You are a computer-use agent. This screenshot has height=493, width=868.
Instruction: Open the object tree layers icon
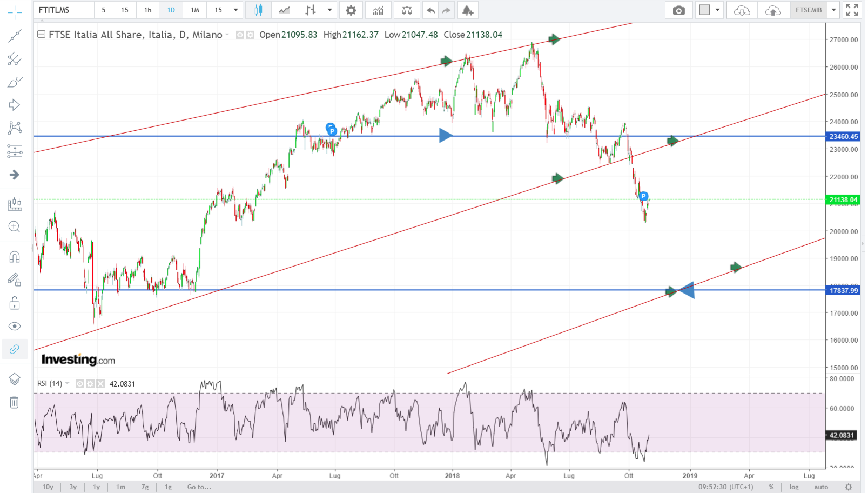click(x=15, y=379)
